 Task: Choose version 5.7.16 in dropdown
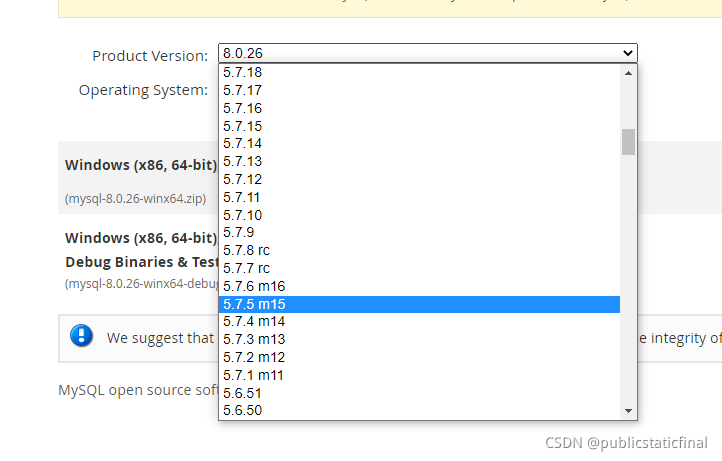point(419,108)
